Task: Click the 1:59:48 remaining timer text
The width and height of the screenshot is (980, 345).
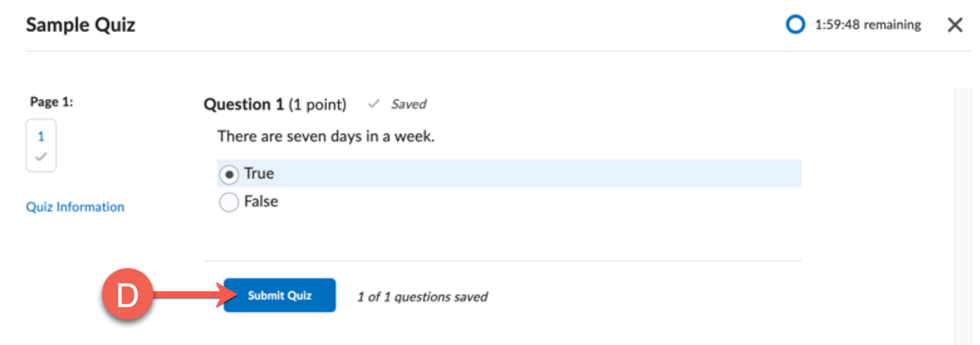Action: (868, 25)
